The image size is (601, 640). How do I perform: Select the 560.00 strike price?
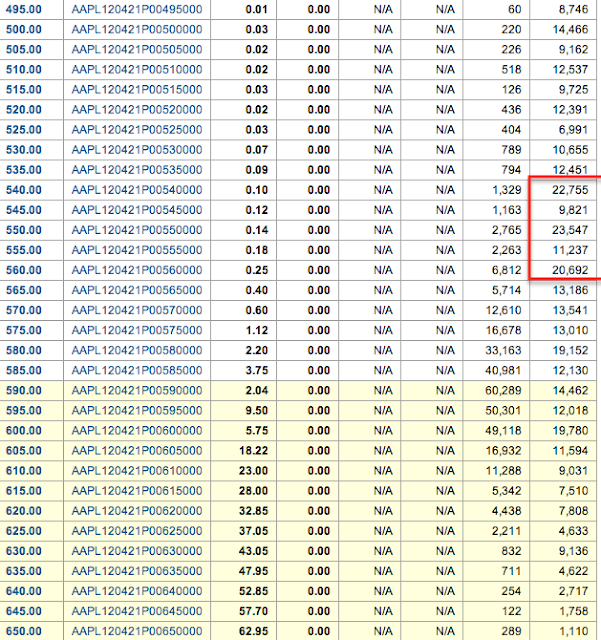[24, 270]
